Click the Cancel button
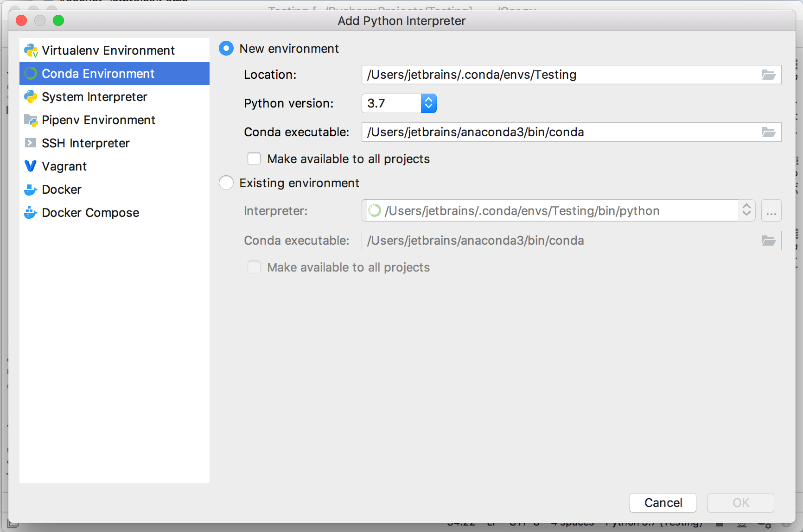The height and width of the screenshot is (532, 803). (x=663, y=502)
